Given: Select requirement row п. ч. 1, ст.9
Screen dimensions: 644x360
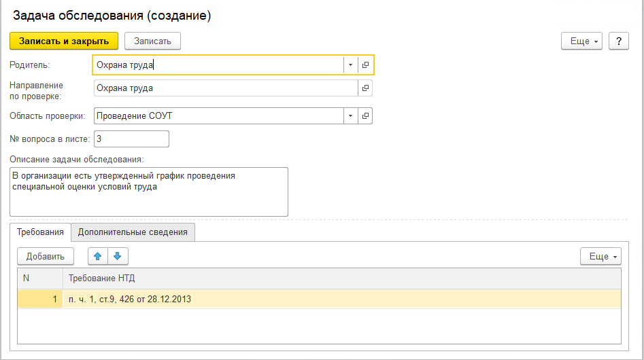Looking at the screenshot, I should pos(319,300).
